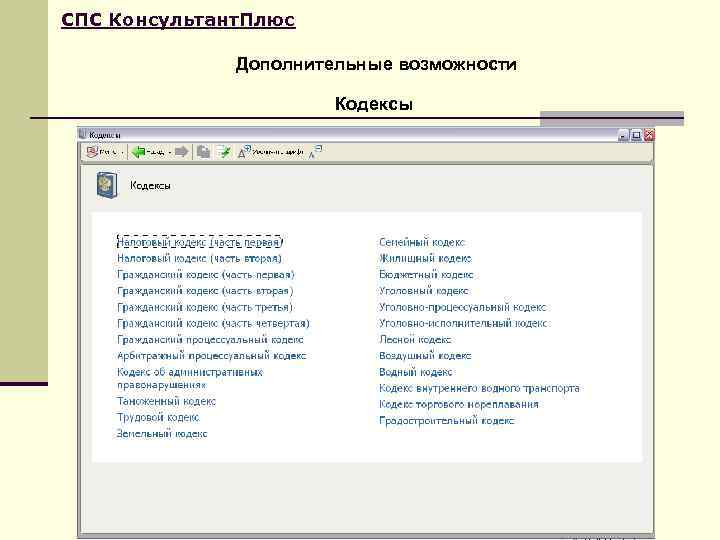Minimize the Кодексы window
The image size is (720, 540).
(623, 135)
